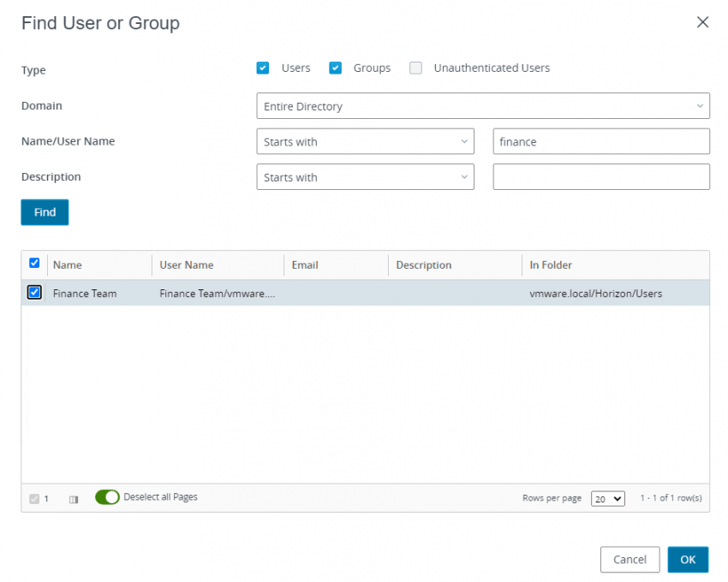Uncheck the Groups type checkbox
This screenshot has width=728, height=582.
(x=336, y=68)
